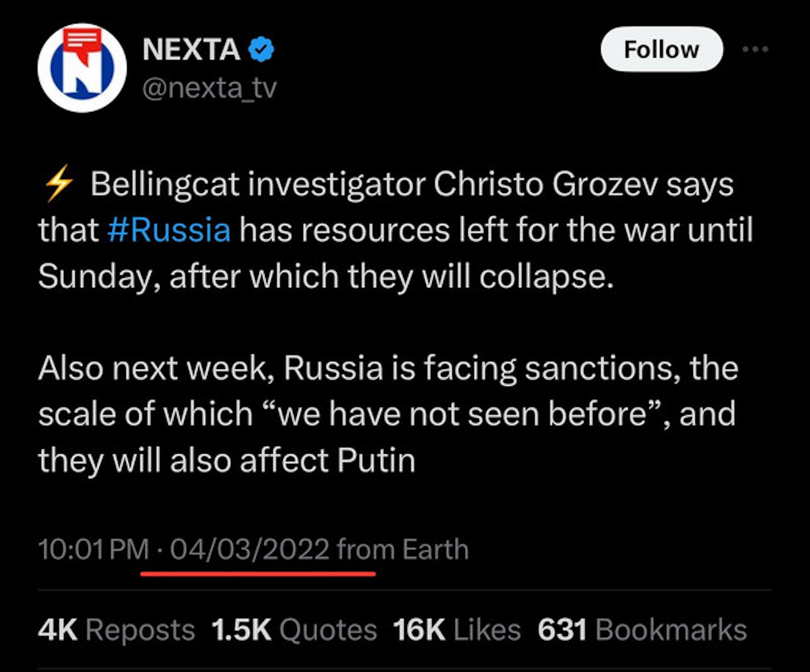The height and width of the screenshot is (672, 810).
Task: View the 4K Reposts list
Action: click(116, 630)
